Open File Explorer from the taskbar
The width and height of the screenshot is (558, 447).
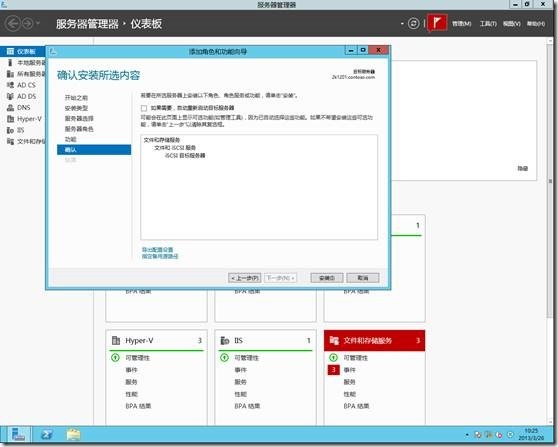pyautogui.click(x=73, y=435)
